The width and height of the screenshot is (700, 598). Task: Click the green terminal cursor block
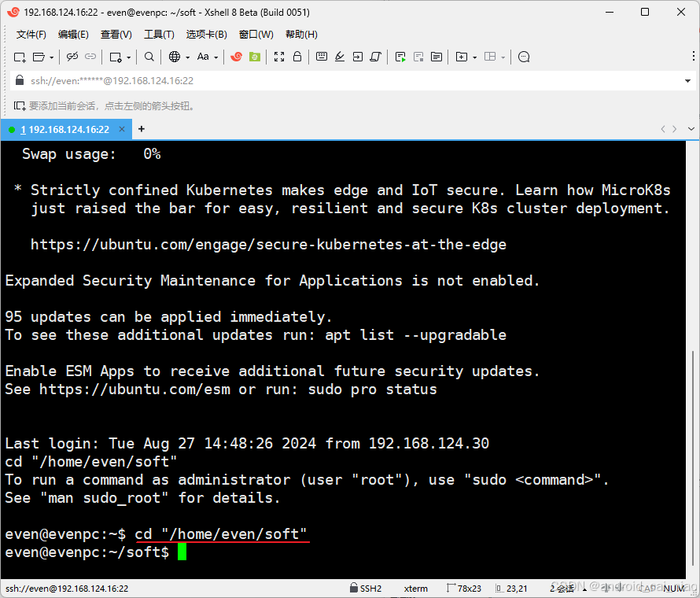tap(182, 552)
